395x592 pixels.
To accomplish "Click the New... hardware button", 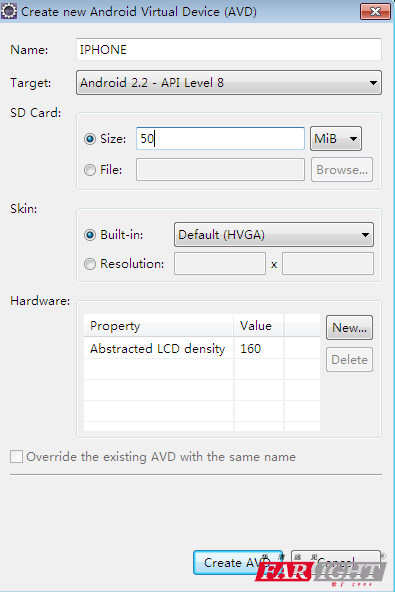I will 349,328.
